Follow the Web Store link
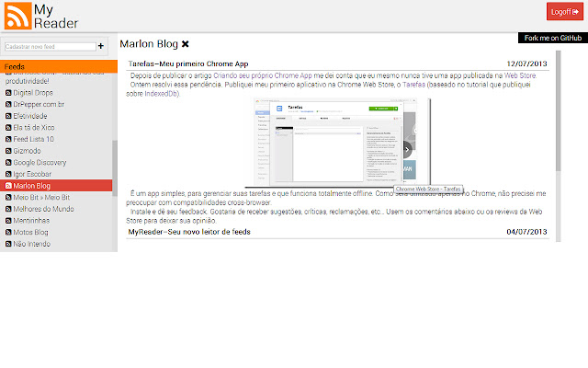This screenshot has height=368, width=588. pos(520,75)
